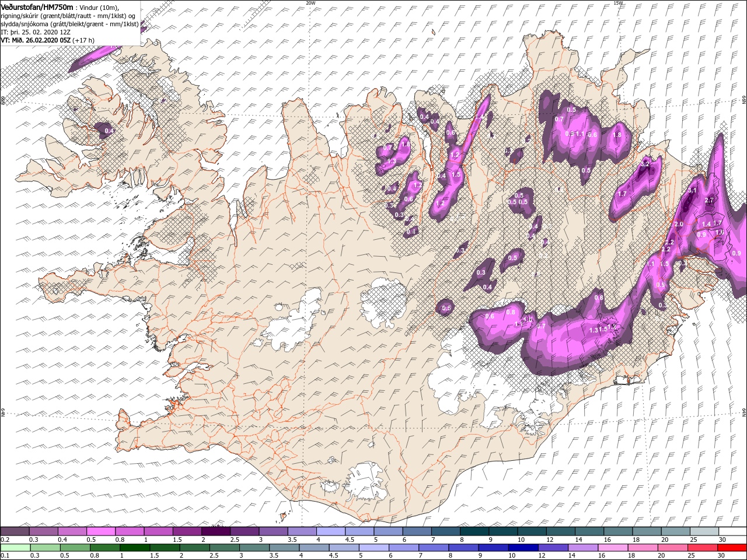Click the '20W' longitude label at top

point(310,2)
